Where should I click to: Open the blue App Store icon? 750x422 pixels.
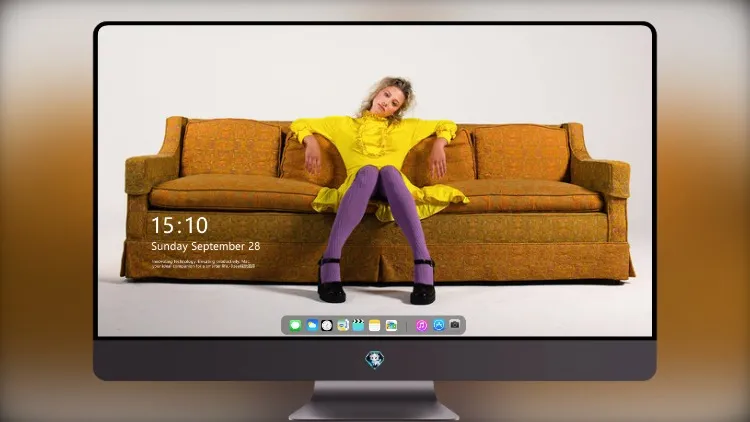pyautogui.click(x=439, y=325)
